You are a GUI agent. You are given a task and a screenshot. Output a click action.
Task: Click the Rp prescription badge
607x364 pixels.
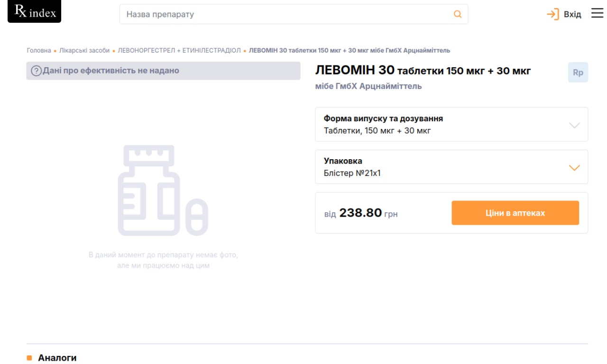[578, 73]
